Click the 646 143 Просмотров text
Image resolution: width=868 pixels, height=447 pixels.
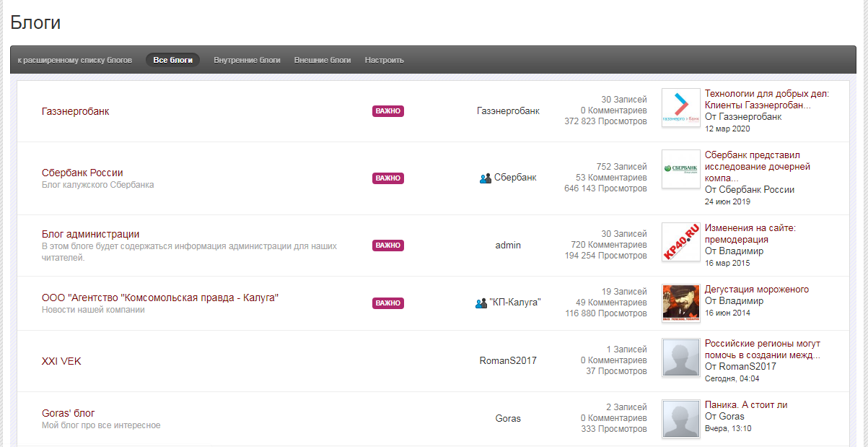pos(605,188)
